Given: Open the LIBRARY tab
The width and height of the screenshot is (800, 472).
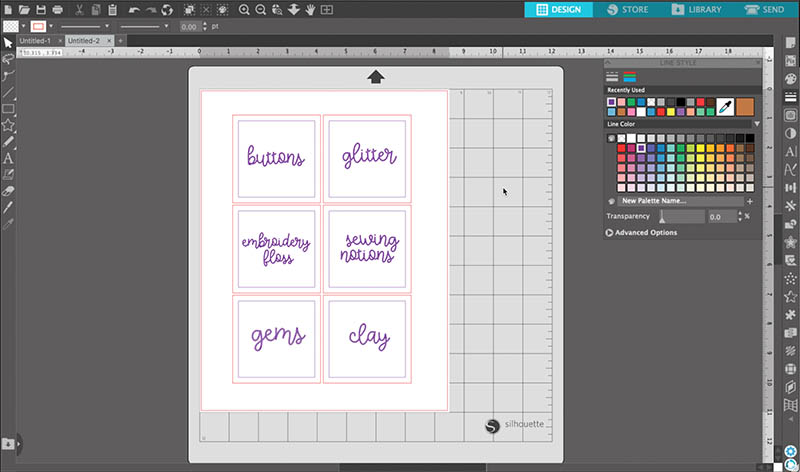Looking at the screenshot, I should coord(696,9).
